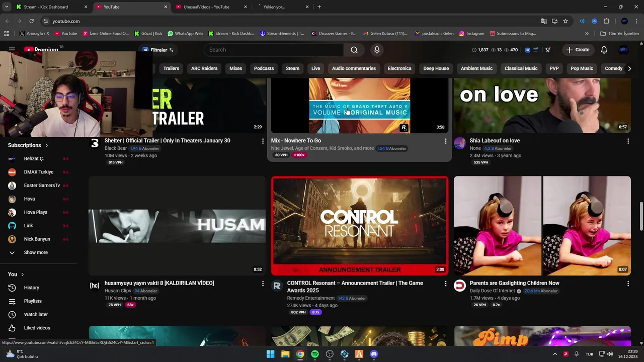
Task: Click the install app icon in address bar
Action: click(x=554, y=21)
